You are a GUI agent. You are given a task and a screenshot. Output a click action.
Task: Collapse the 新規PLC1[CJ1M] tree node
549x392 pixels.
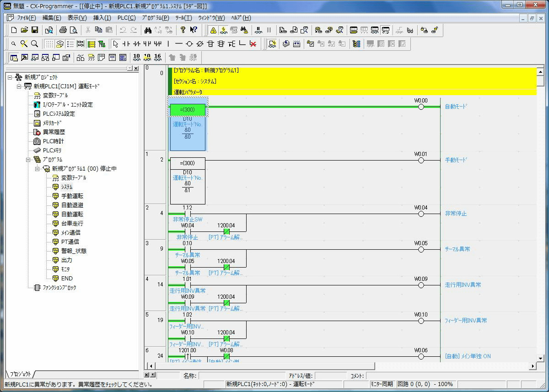[19, 86]
